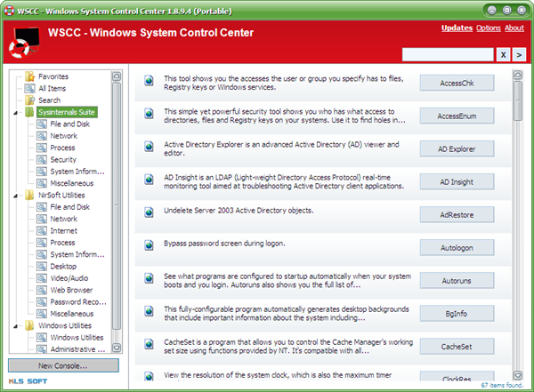Screen dimensions: 534x392
Task: Collapse the Windows Utilities tree node
Action: [16, 326]
